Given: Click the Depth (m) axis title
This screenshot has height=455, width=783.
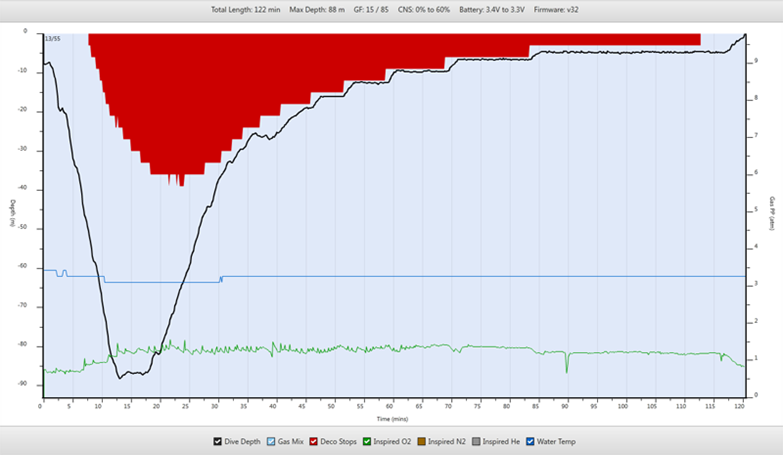Looking at the screenshot, I should pyautogui.click(x=13, y=213).
